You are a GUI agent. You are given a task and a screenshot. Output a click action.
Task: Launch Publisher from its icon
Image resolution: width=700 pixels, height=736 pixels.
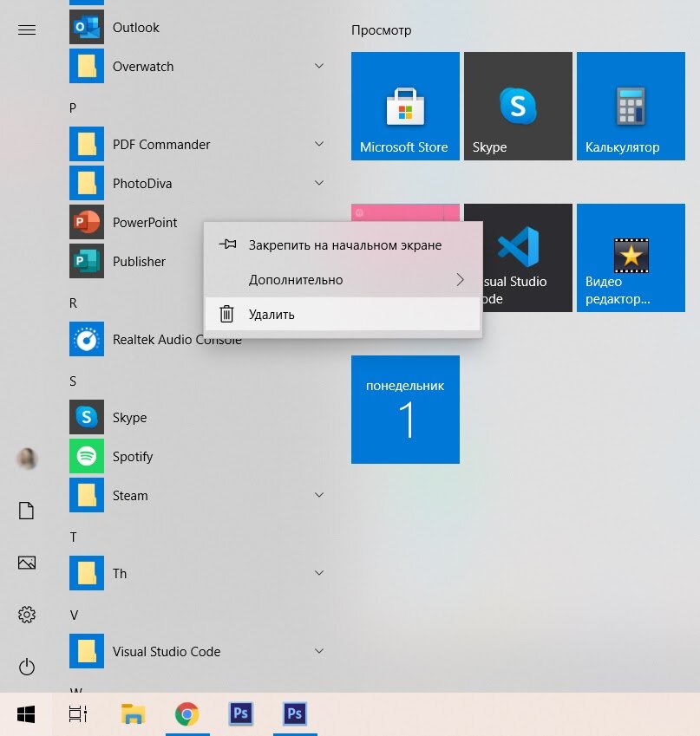point(87,261)
